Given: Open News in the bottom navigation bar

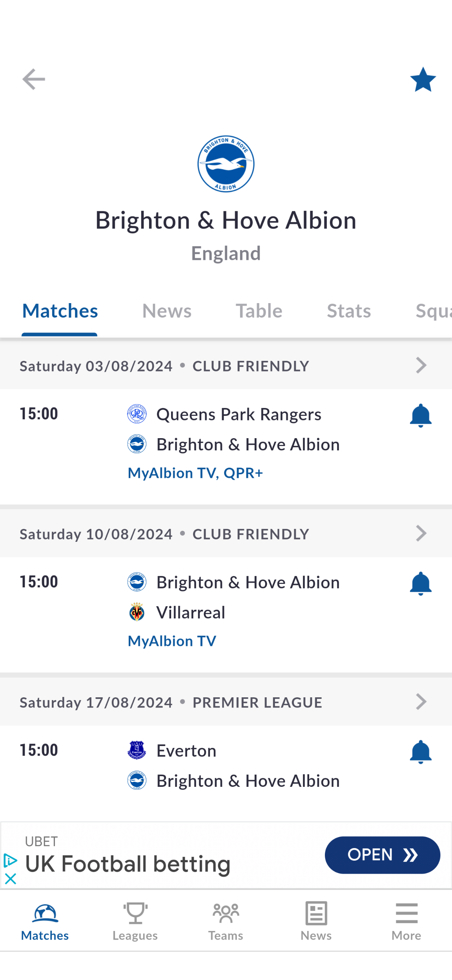Looking at the screenshot, I should click(x=316, y=921).
